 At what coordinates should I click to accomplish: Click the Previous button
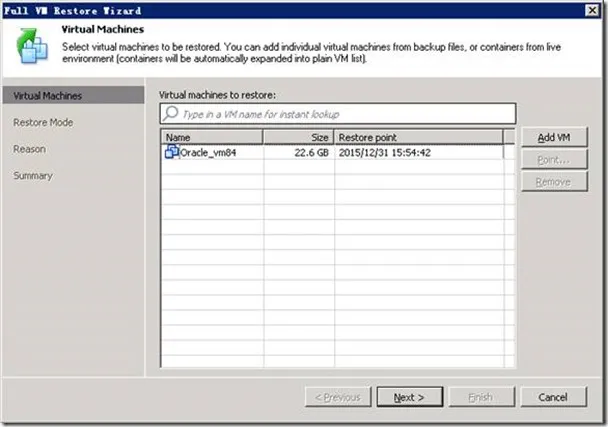click(338, 397)
